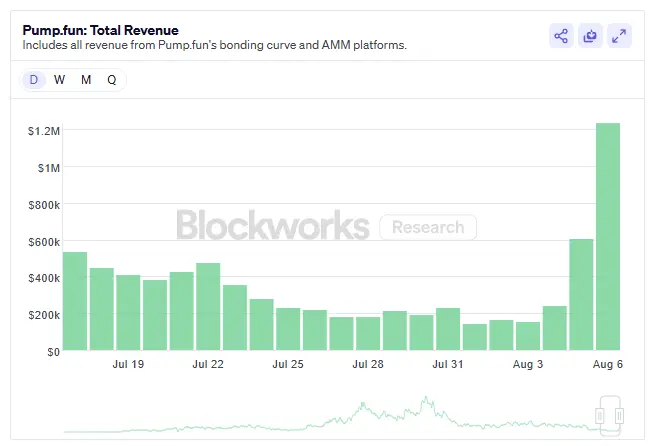Image resolution: width=651 pixels, height=446 pixels.
Task: Click the $600k axis label
Action: [44, 242]
